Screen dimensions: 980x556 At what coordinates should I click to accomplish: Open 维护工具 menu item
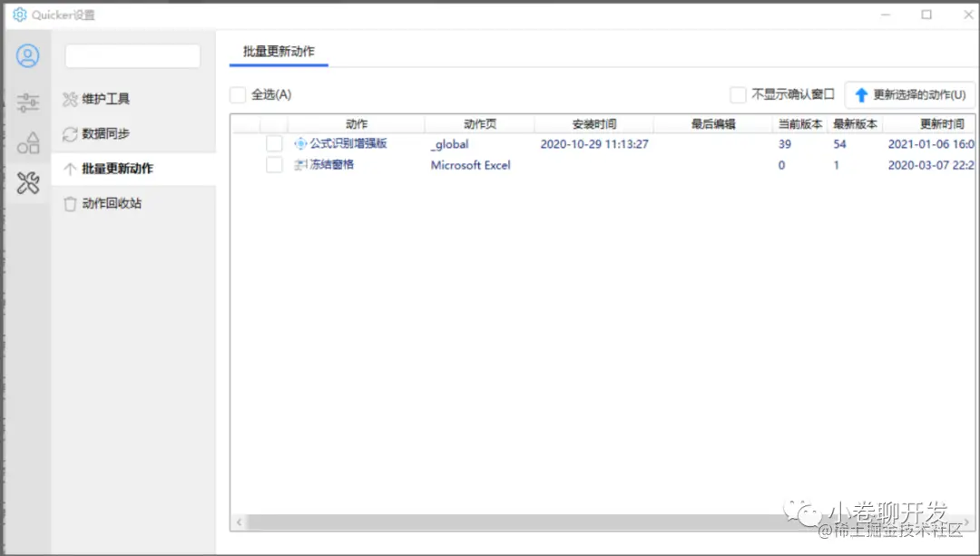pos(133,99)
